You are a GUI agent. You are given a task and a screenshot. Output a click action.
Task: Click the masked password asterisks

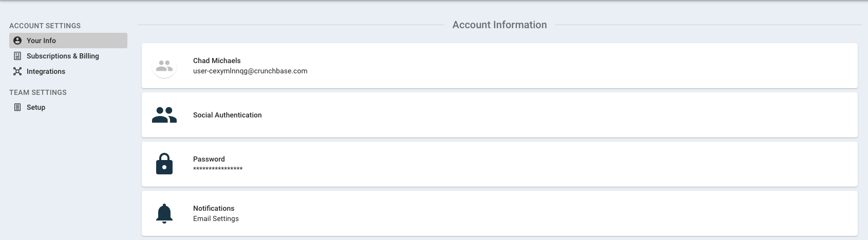218,169
